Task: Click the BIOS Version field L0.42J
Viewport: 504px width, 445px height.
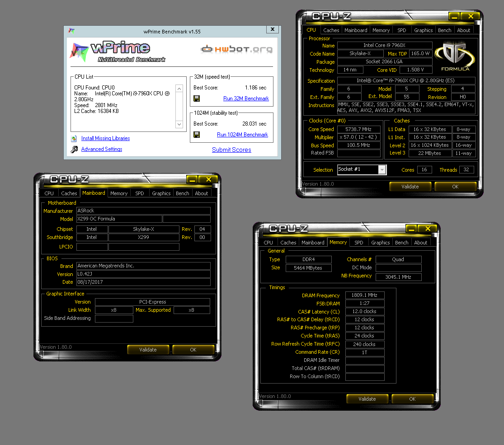Action: point(143,274)
